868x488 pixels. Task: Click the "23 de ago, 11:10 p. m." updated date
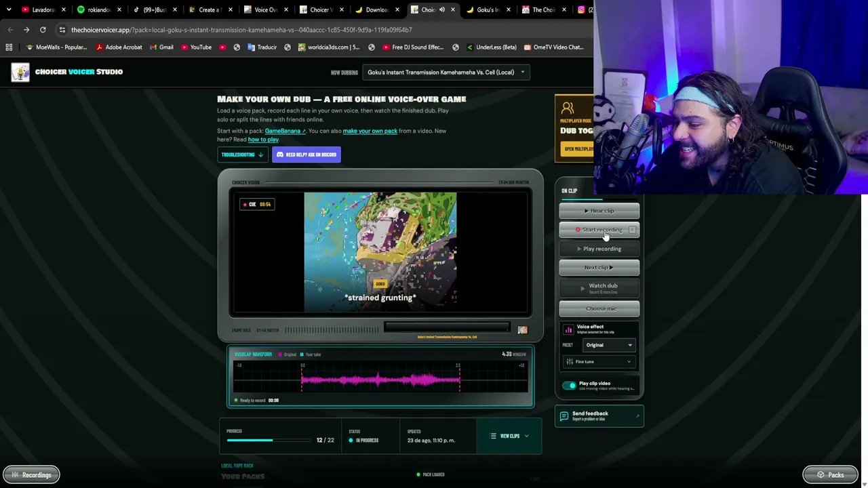tap(431, 441)
